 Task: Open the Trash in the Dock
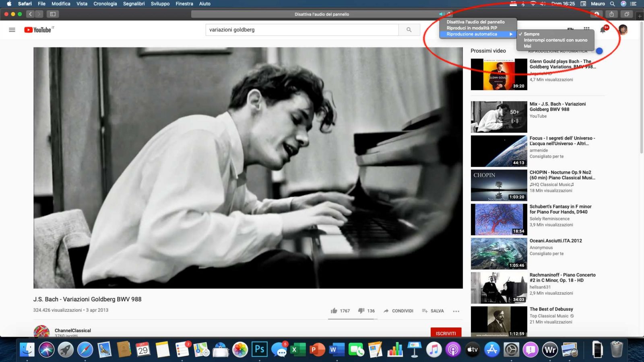(x=617, y=349)
